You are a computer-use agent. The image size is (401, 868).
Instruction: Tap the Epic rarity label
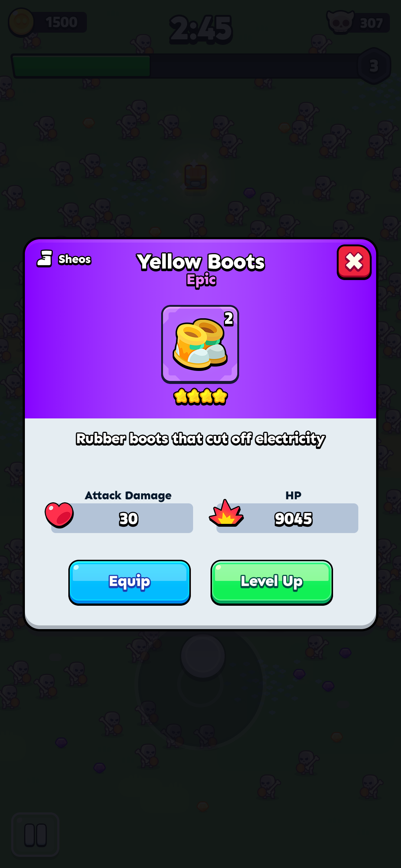[201, 280]
